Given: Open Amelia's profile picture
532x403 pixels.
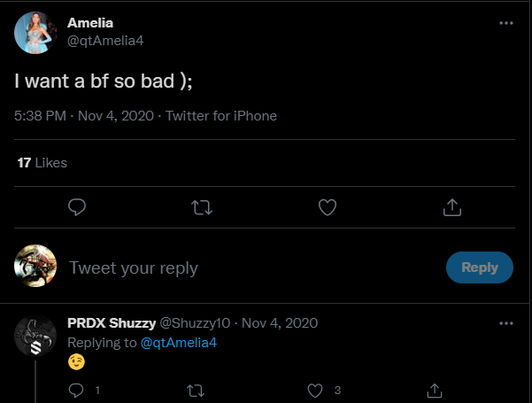Looking at the screenshot, I should point(35,31).
